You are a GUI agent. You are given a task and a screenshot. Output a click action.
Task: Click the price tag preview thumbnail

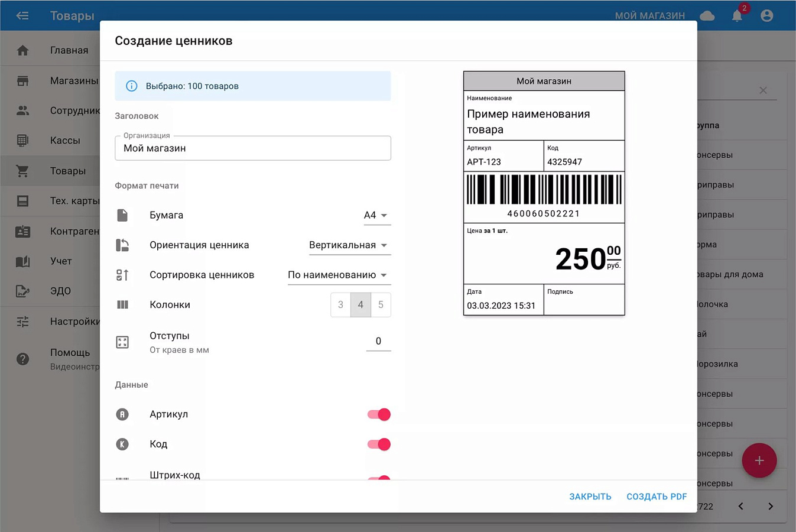pyautogui.click(x=544, y=193)
